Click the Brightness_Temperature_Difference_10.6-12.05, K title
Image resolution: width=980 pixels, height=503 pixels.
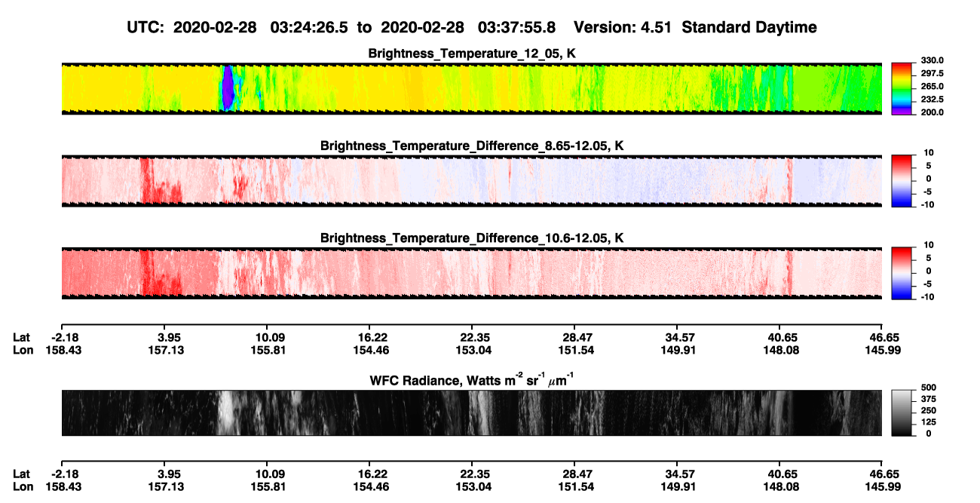472,238
